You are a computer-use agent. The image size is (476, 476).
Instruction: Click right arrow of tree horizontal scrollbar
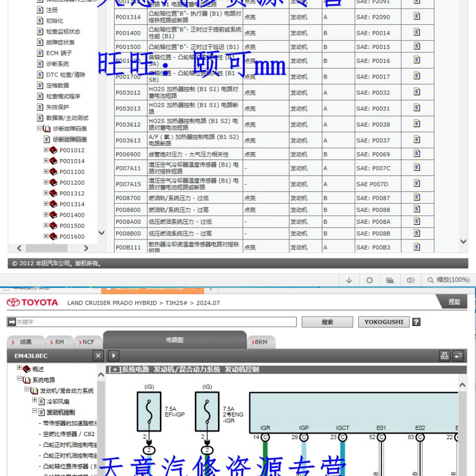(86, 248)
